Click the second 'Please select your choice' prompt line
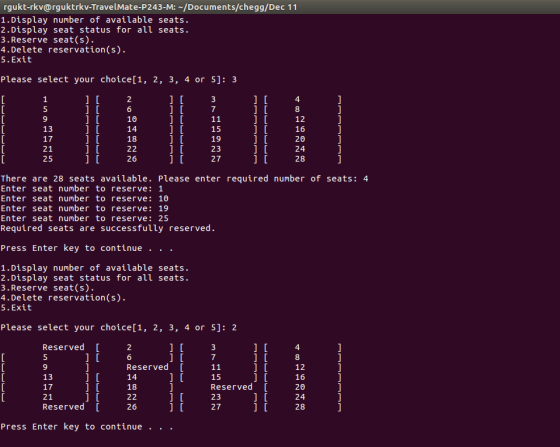 click(119, 328)
